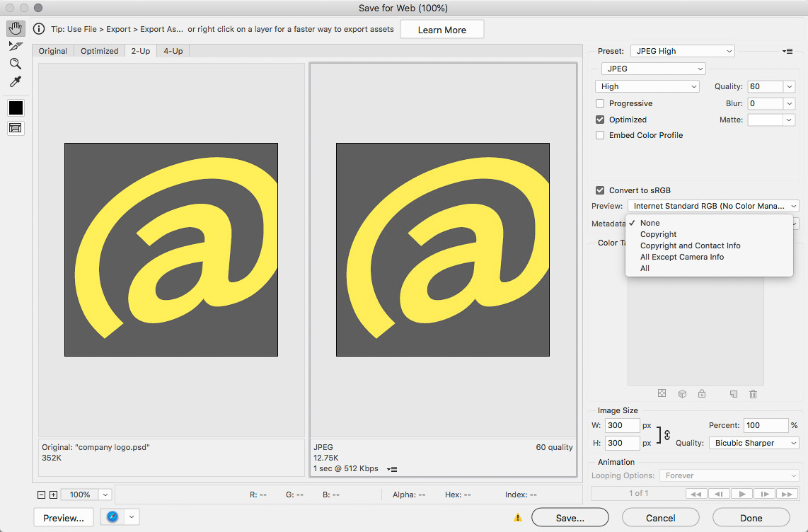The width and height of the screenshot is (808, 532).
Task: Go to previous animation frame
Action: pyautogui.click(x=718, y=494)
